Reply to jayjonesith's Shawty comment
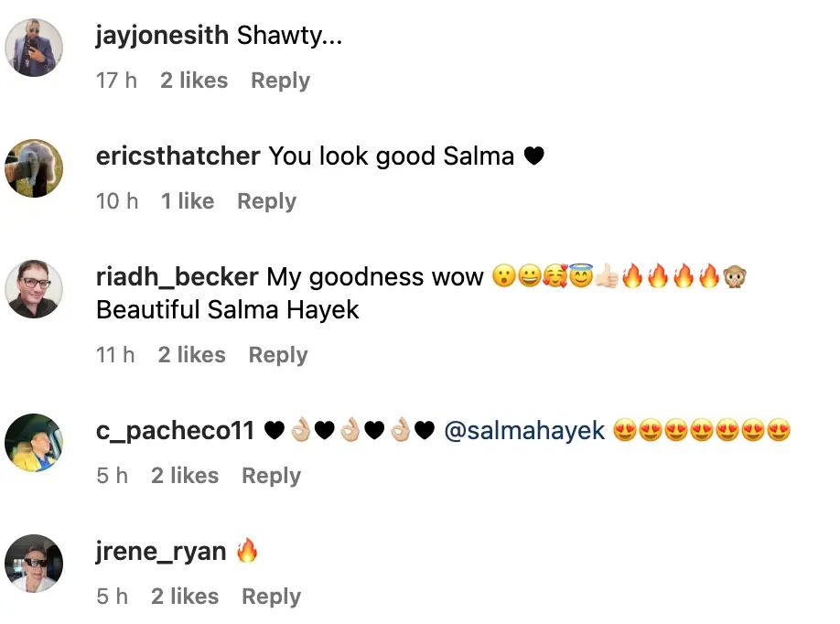Screen dimensions: 840x624 coord(281,81)
